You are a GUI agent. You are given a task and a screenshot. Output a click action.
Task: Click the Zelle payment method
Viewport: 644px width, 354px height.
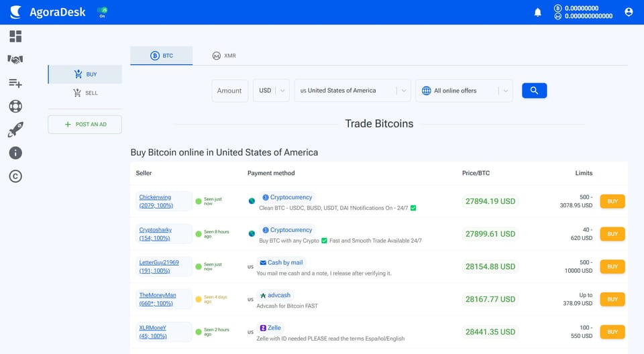coord(270,328)
